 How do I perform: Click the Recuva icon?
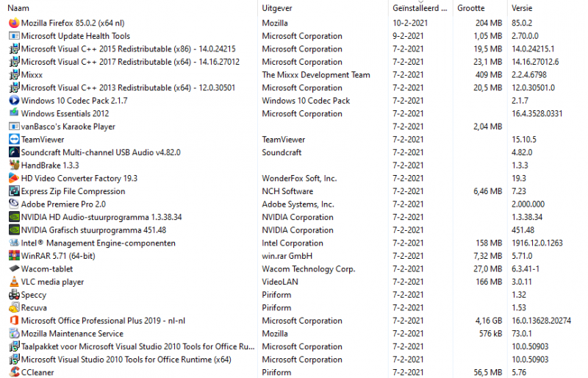pos(14,308)
